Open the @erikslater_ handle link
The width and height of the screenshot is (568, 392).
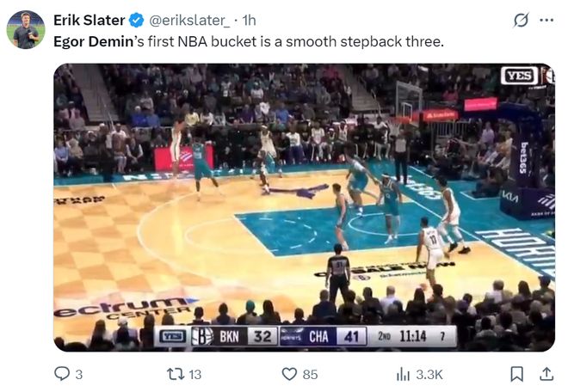pyautogui.click(x=191, y=20)
